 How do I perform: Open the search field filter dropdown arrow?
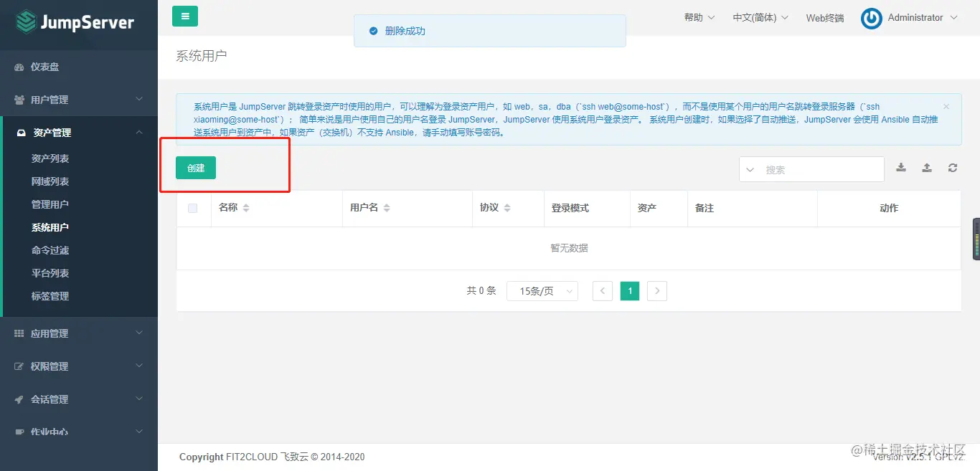750,170
